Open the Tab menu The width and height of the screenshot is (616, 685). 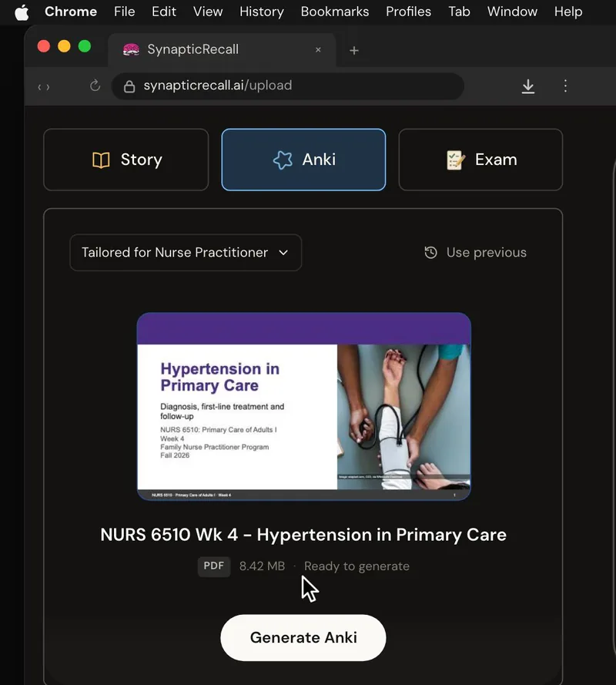[459, 12]
